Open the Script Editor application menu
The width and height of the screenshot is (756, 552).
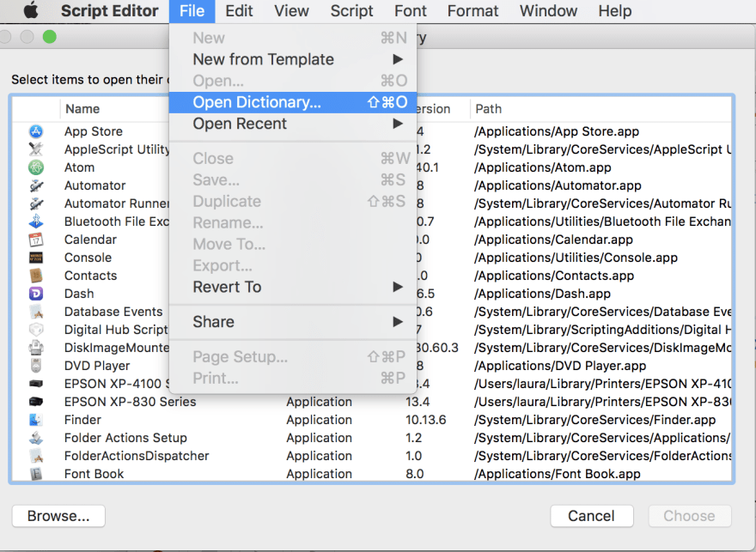pyautogui.click(x=109, y=10)
